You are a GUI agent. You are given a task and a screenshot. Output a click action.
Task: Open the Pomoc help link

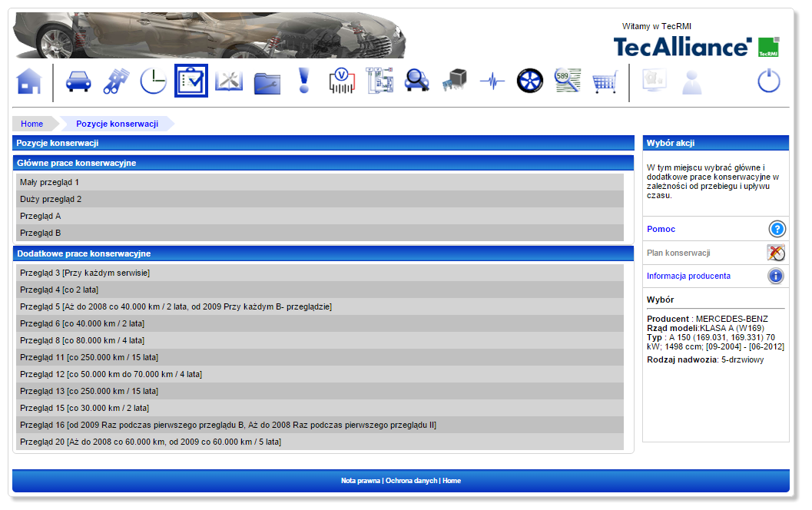661,229
